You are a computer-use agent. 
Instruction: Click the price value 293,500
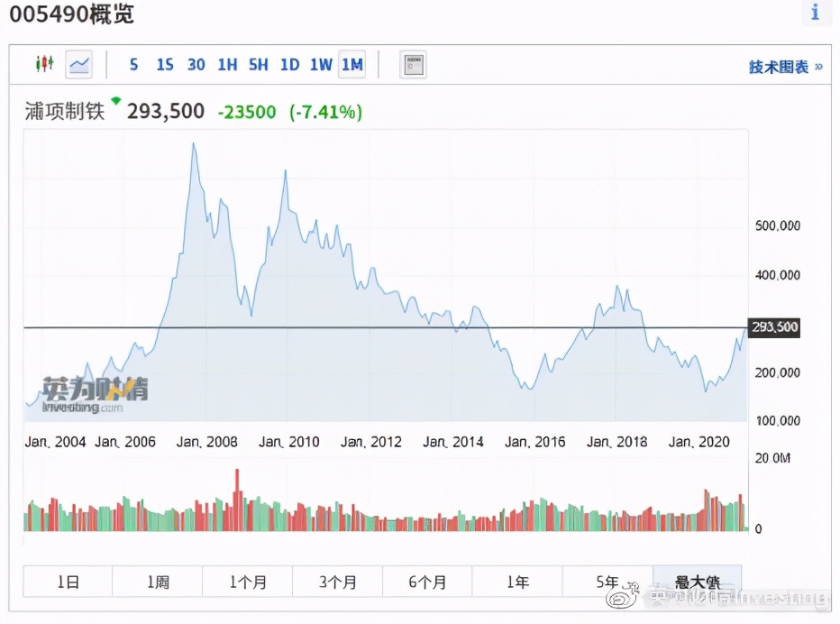tap(166, 112)
